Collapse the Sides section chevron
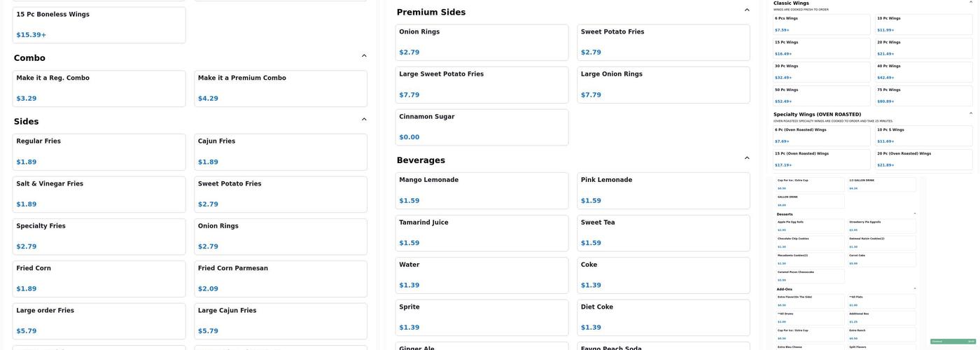This screenshot has height=350, width=980. point(364,120)
